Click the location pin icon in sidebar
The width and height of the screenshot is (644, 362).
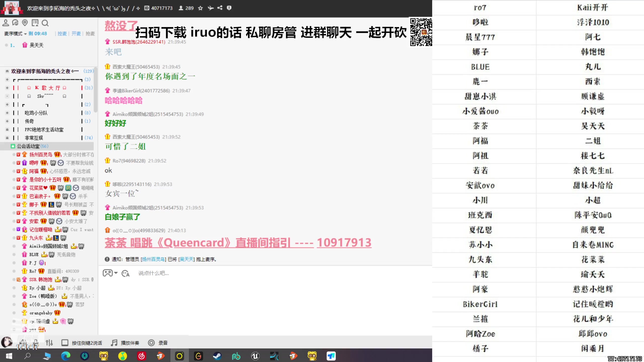point(25,23)
